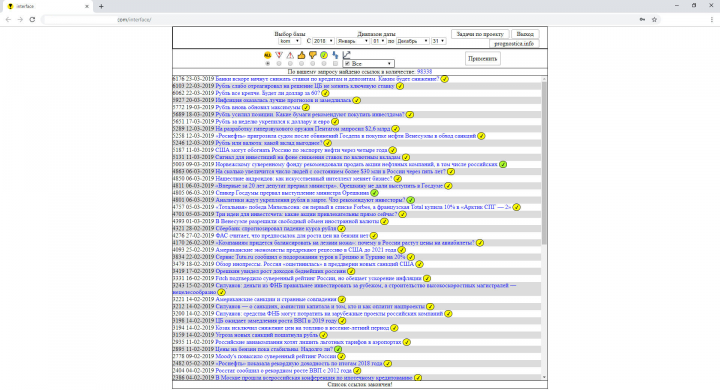The image size is (720, 390).
Task: Select radio under warning triangle icon
Action: [x=290, y=63]
